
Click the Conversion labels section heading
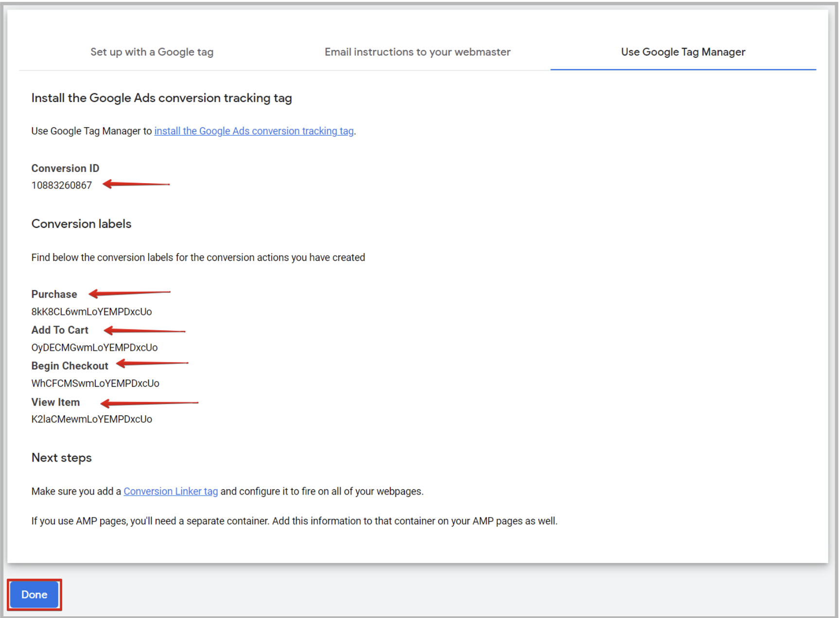(x=82, y=223)
